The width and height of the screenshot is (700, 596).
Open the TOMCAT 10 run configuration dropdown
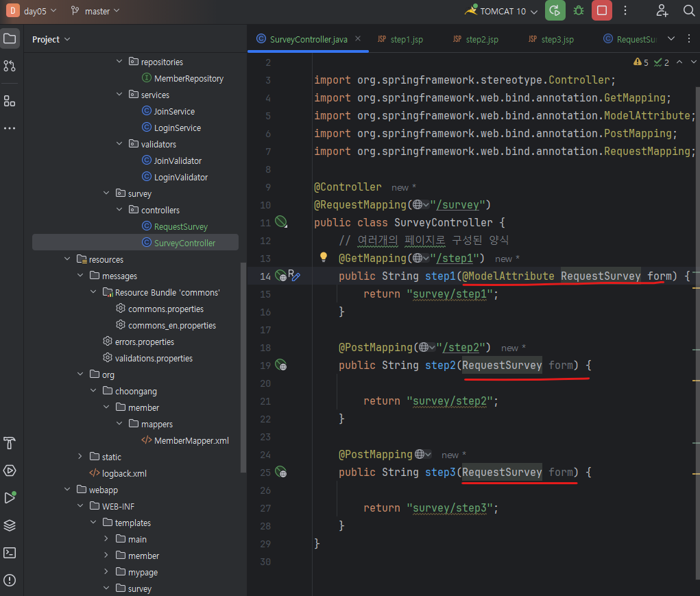coord(504,11)
